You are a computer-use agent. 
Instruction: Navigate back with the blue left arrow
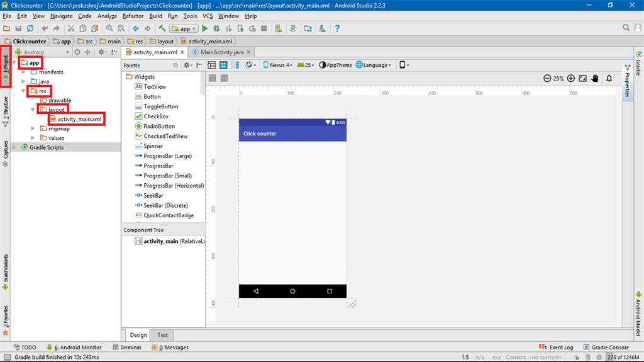tap(136, 28)
